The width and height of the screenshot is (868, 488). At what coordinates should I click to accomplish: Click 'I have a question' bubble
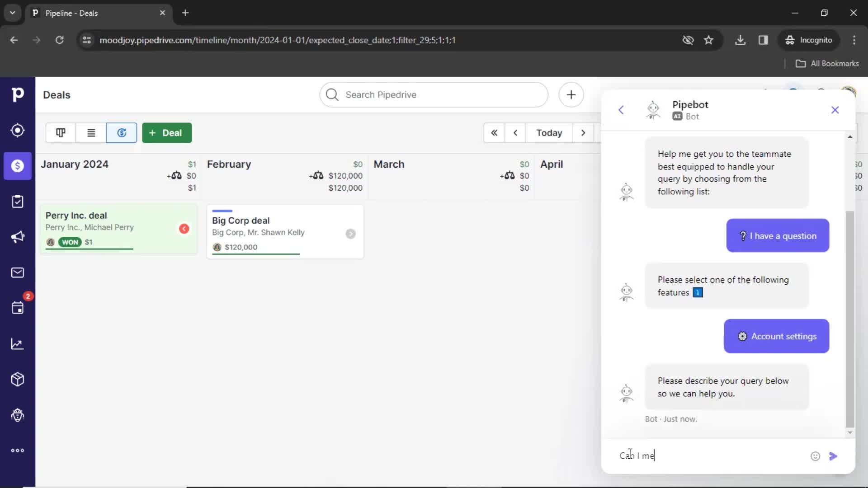[778, 236]
